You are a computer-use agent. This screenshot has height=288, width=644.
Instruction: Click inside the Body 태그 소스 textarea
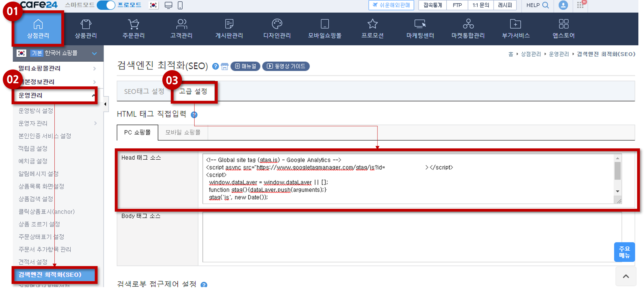[x=412, y=237]
